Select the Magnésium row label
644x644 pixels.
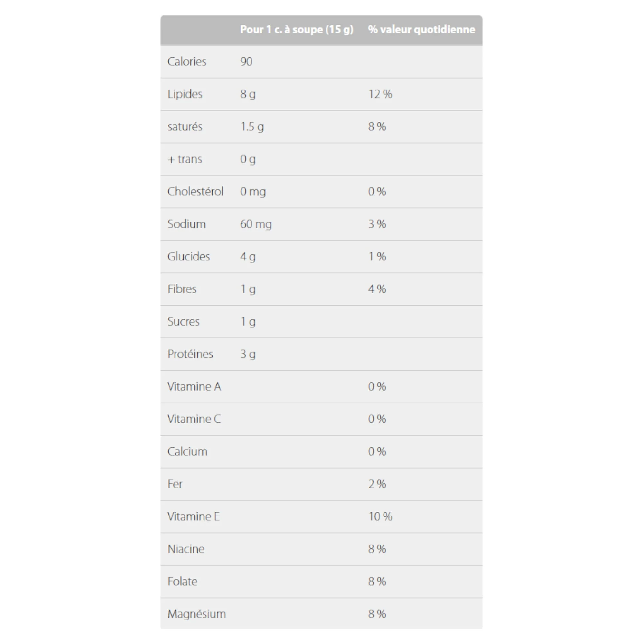pyautogui.click(x=197, y=614)
